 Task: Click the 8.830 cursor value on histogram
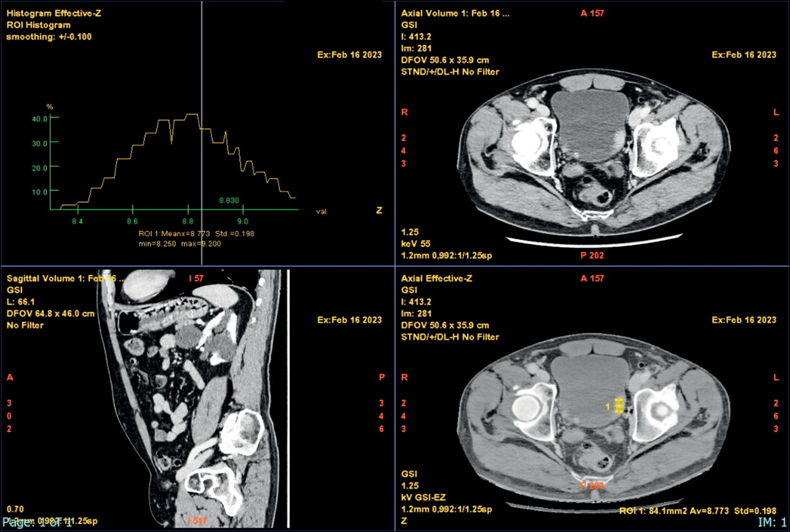229,200
